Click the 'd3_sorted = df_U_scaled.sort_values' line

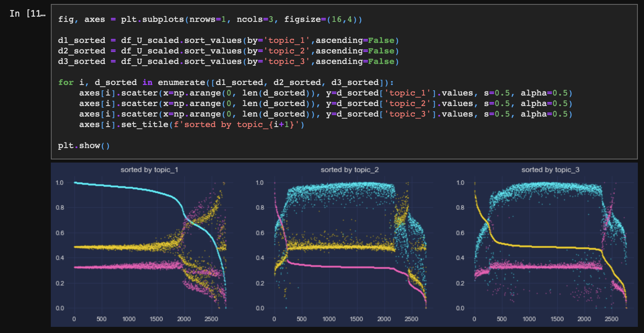228,61
